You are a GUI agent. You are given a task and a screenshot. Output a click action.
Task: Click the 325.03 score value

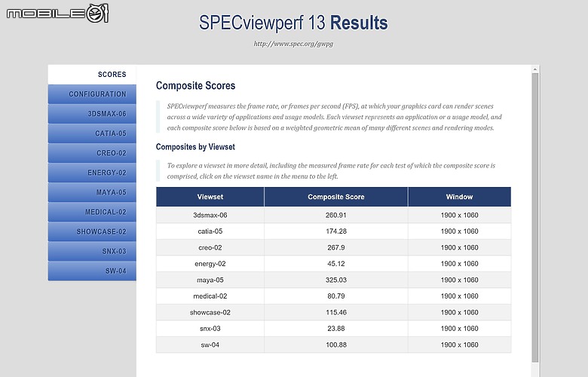tap(336, 280)
